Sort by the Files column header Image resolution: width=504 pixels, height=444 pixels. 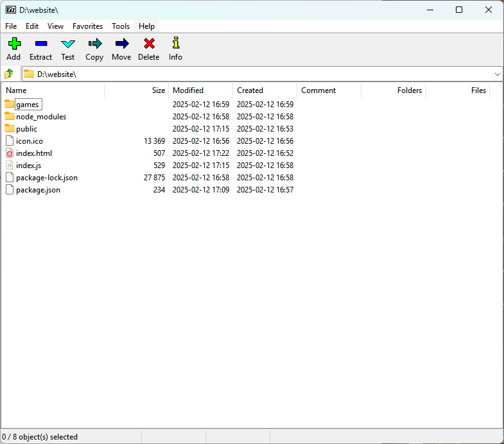tap(458, 90)
